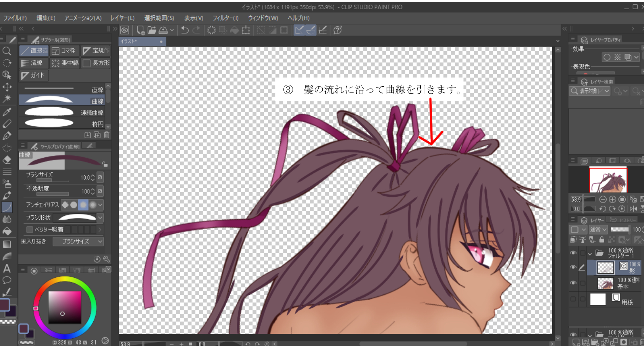644x346 pixels.
Task: Open the ファイル(F) menu
Action: 15,18
